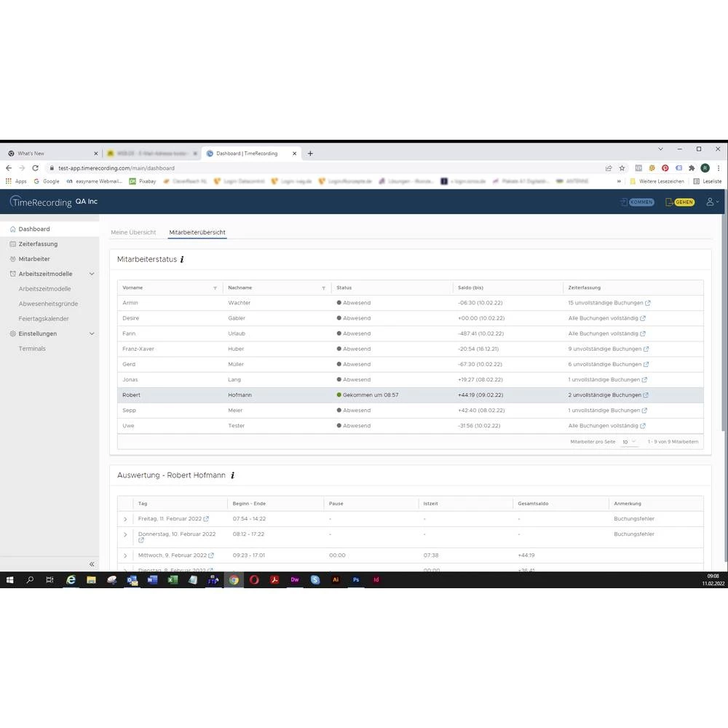Click the Auswertung Robert Hofmann info icon
Viewport: 728px width, 728px height.
coord(232,475)
